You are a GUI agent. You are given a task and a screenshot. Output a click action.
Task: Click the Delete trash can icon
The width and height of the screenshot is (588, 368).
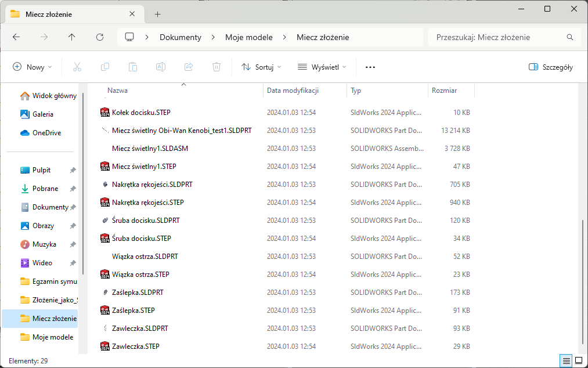click(x=217, y=67)
